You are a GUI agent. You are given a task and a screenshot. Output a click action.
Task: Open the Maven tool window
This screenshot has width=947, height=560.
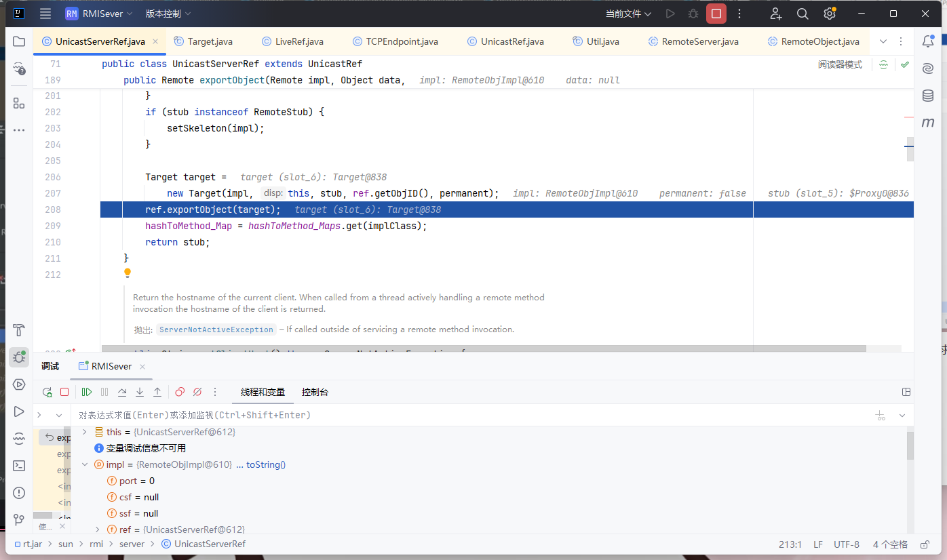(x=927, y=123)
